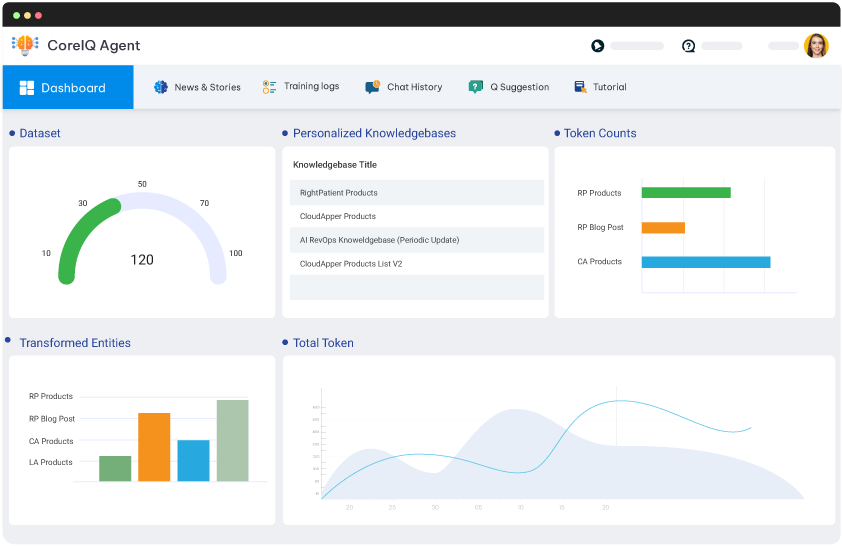
Task: Click the Transformed Entities section heading
Action: tap(75, 343)
